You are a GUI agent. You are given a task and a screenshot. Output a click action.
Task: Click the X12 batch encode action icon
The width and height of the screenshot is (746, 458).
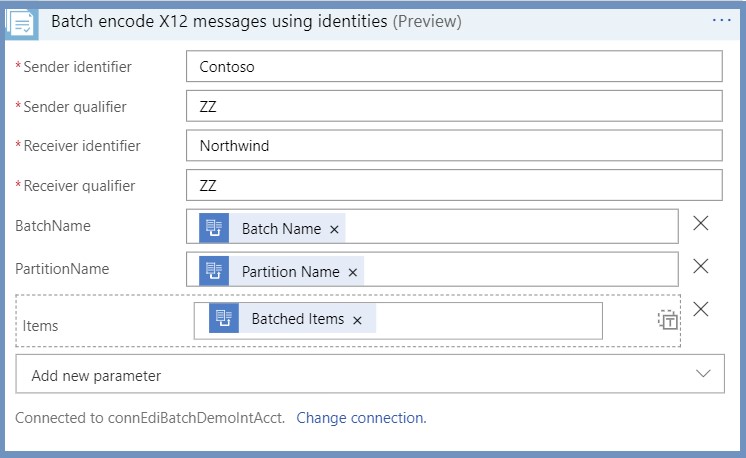(x=22, y=24)
